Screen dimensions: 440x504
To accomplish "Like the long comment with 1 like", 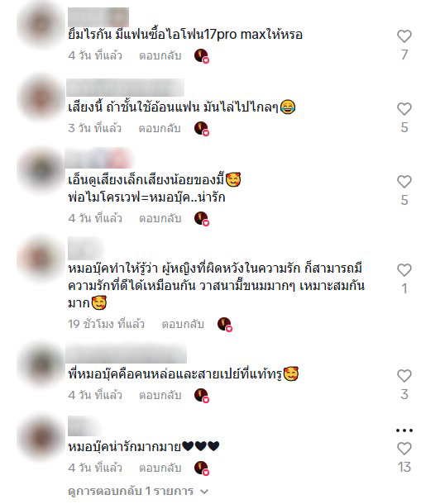I will pyautogui.click(x=404, y=270).
